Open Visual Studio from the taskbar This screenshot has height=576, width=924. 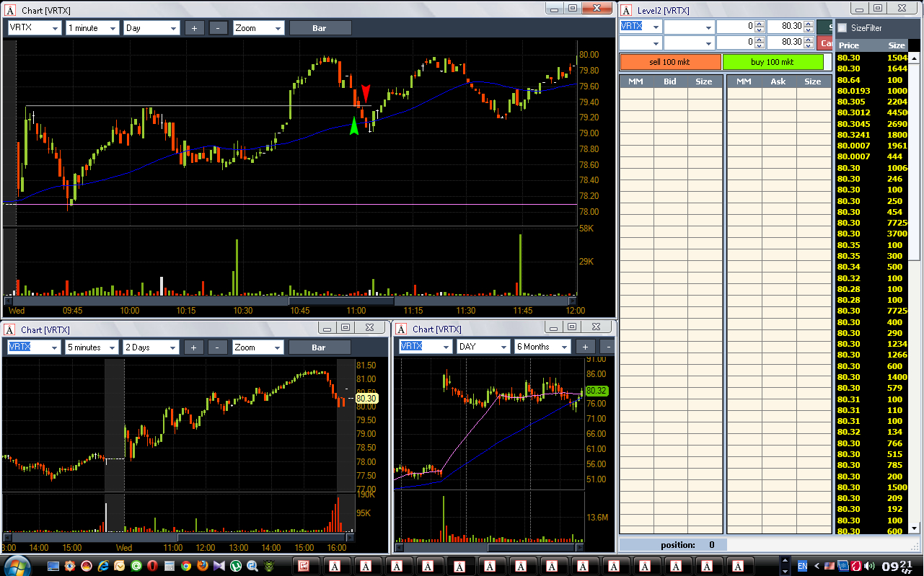tap(219, 566)
